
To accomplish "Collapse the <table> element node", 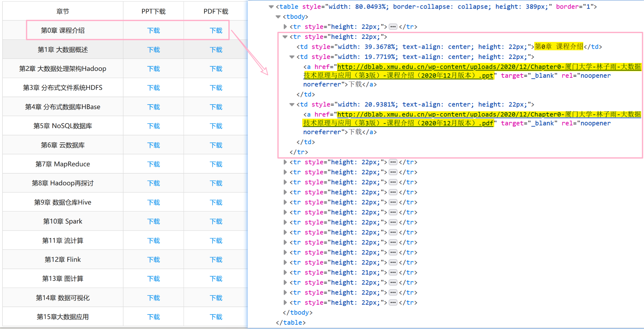I will pyautogui.click(x=271, y=6).
